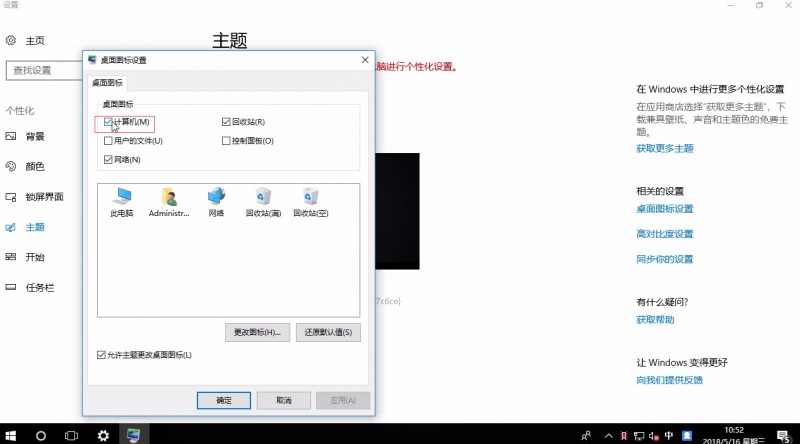
Task: Click volume icon in system tray
Action: [x=654, y=436]
